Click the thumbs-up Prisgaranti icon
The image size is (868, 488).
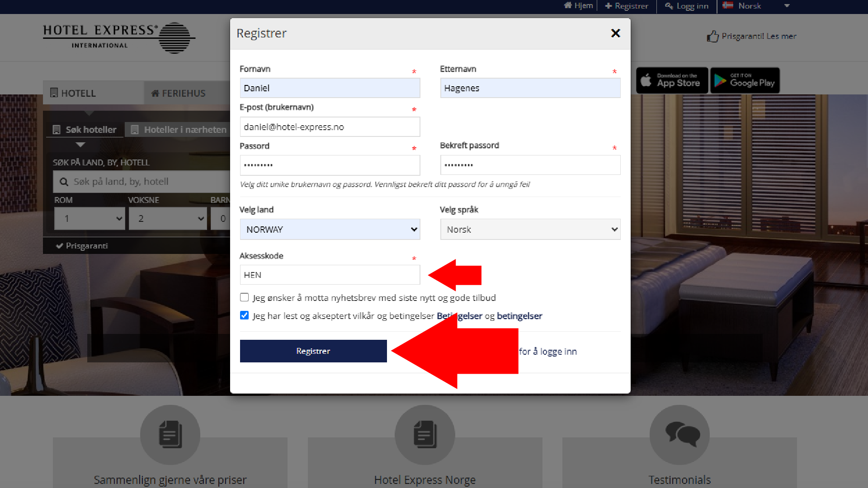click(712, 36)
